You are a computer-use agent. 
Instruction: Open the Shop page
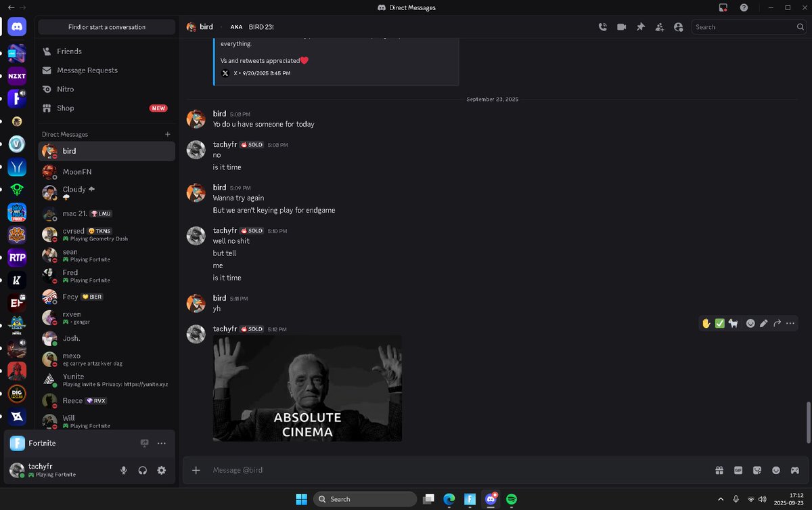[107, 108]
